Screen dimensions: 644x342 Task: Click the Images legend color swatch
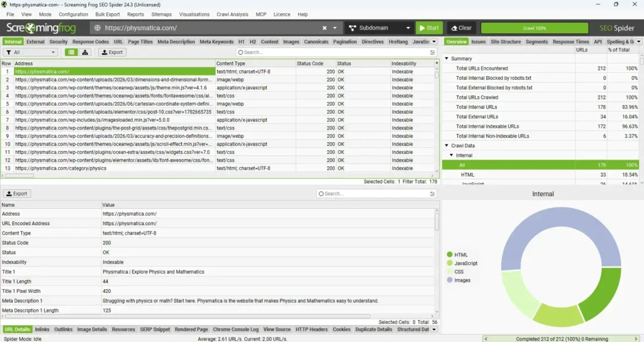tap(450, 280)
